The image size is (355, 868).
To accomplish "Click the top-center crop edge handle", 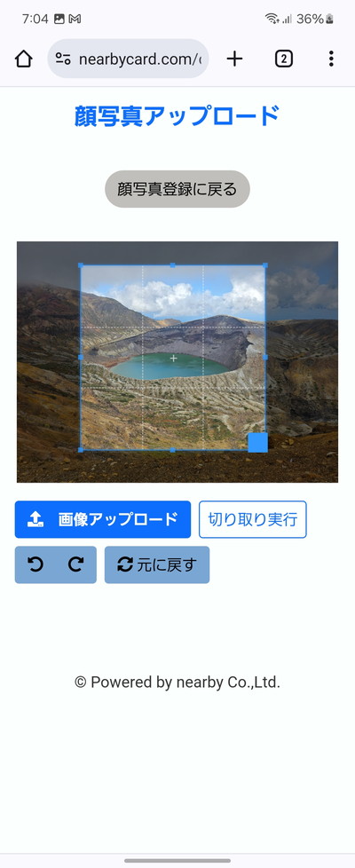I will (x=173, y=265).
